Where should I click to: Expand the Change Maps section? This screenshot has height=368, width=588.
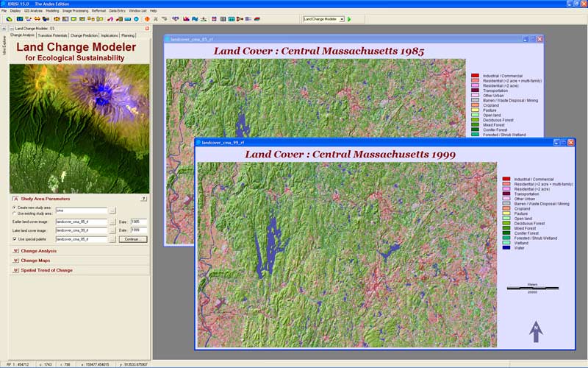point(15,261)
